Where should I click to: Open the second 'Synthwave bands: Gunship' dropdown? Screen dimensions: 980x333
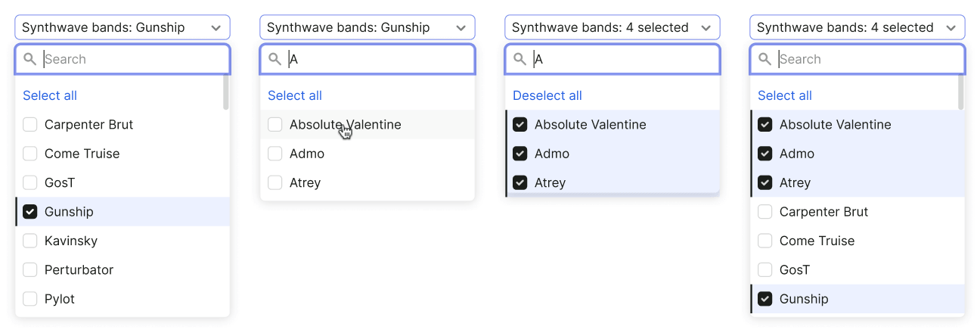tap(367, 27)
